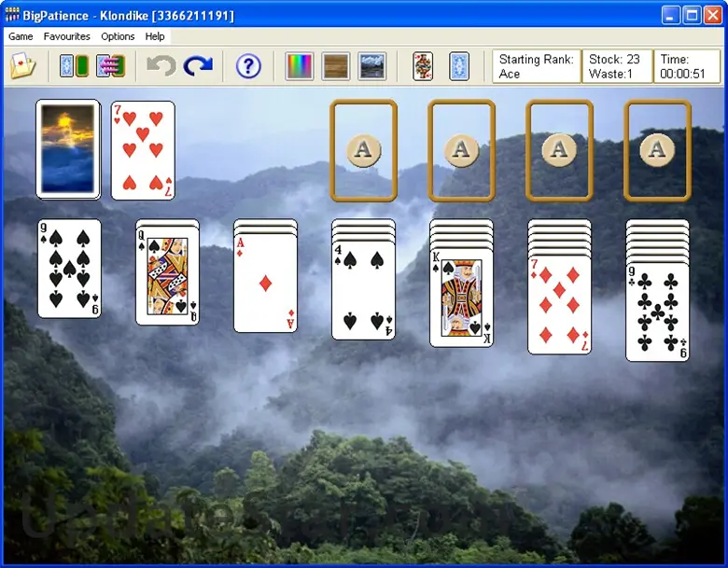The height and width of the screenshot is (568, 728).
Task: Click the card face design icon
Action: click(423, 66)
